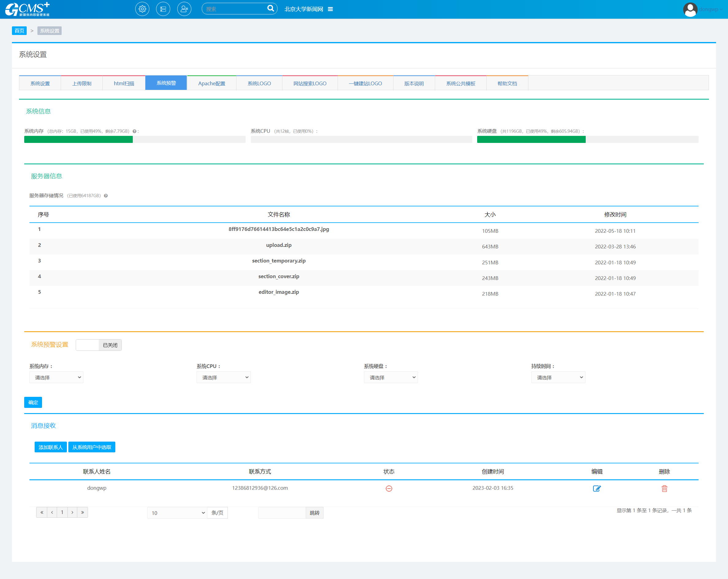Click the server storage icon in header
The image size is (728, 579).
tap(163, 9)
